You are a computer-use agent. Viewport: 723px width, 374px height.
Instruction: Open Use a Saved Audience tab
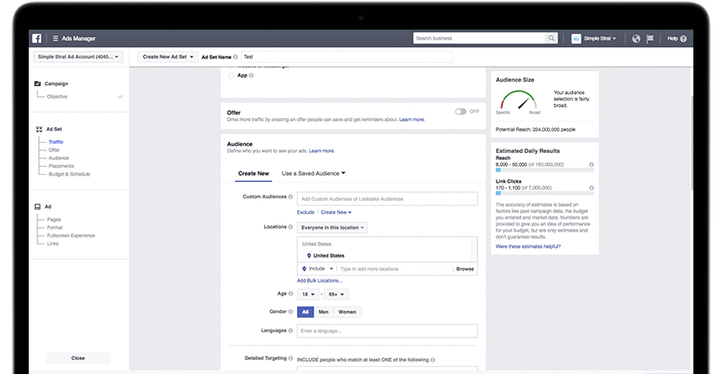314,174
